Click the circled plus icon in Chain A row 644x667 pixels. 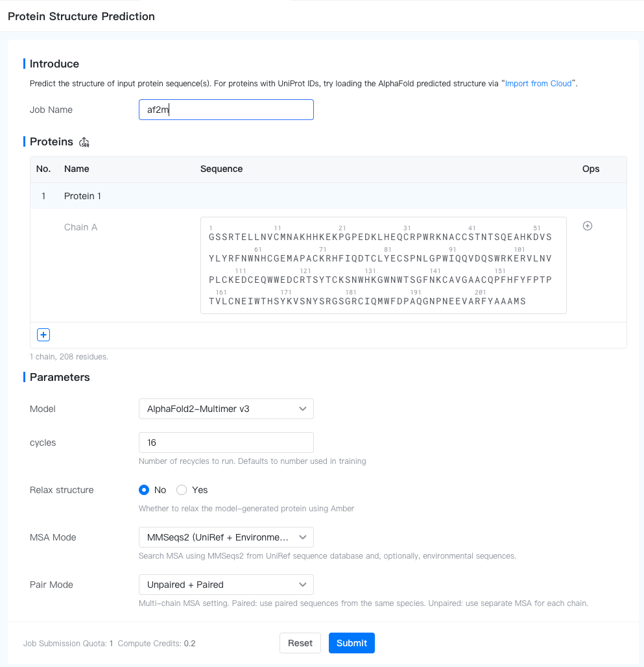pos(588,226)
